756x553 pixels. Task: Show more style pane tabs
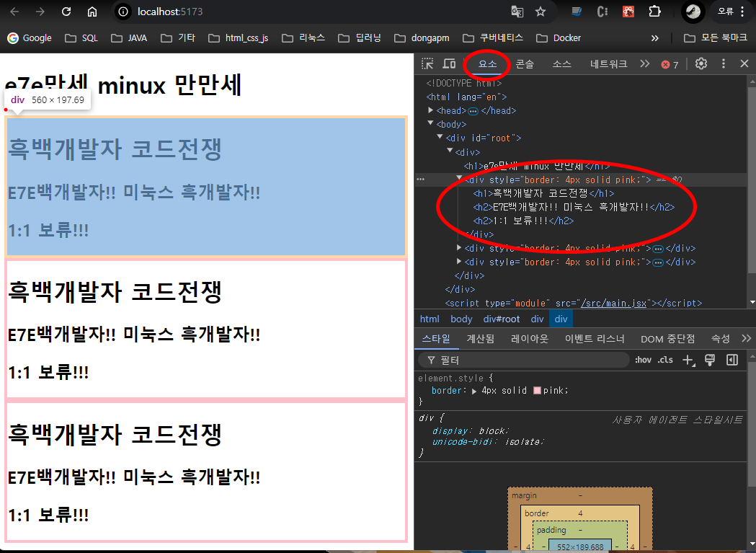[747, 338]
